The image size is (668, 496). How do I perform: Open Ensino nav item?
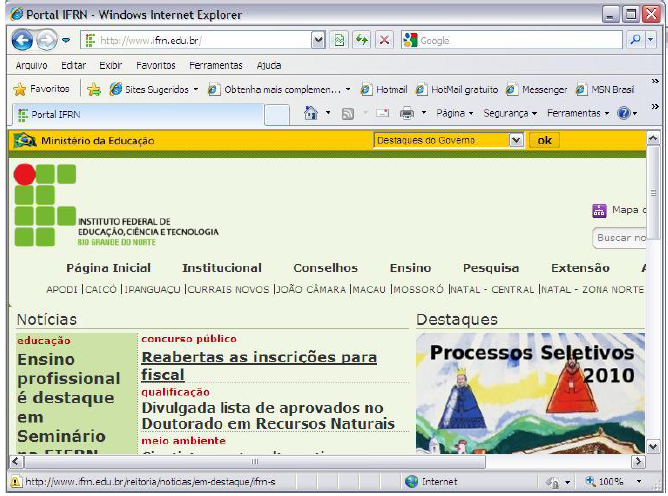click(410, 268)
